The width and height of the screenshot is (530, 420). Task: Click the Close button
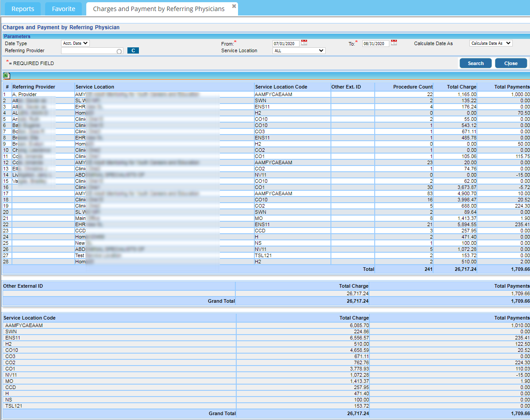coord(511,63)
